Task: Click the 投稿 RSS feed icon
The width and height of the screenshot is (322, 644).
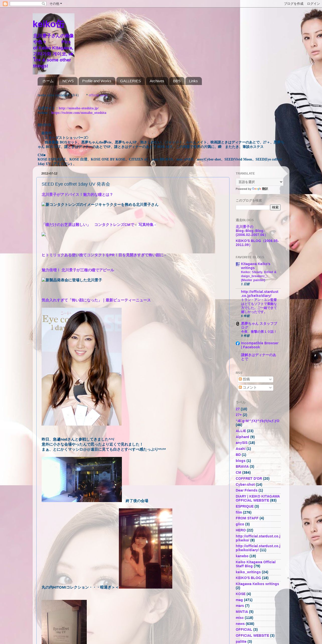Action: tap(240, 379)
